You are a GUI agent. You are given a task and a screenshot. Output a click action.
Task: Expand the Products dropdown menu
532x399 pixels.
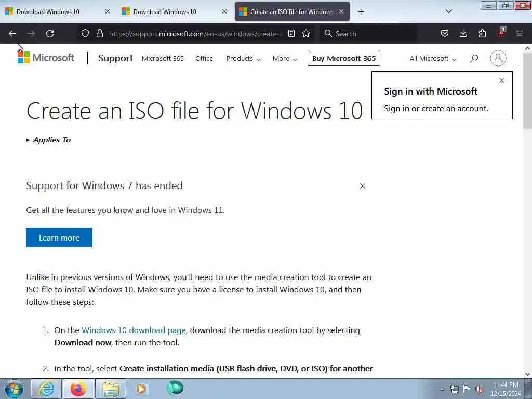(x=244, y=58)
